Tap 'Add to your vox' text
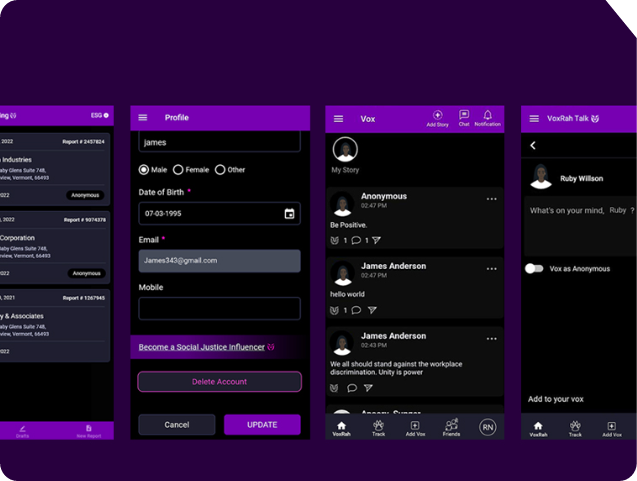The image size is (637, 481). pos(555,399)
